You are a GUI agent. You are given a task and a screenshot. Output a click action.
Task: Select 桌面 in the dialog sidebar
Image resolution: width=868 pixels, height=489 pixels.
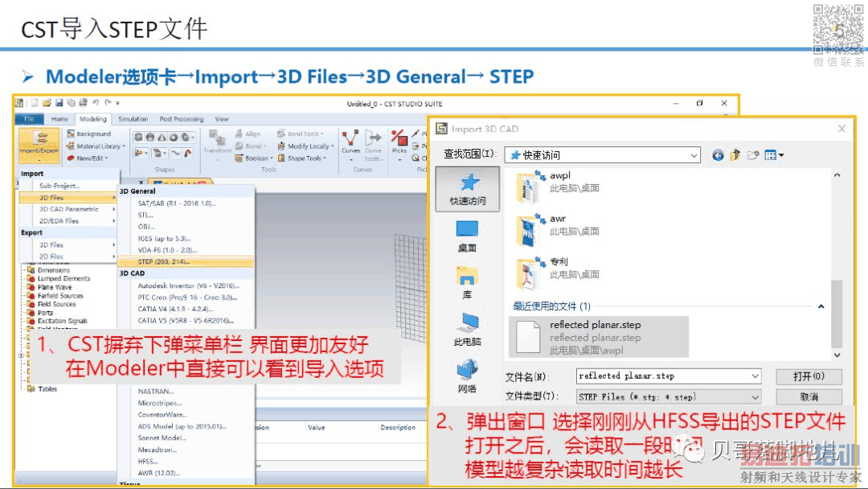[x=468, y=236]
